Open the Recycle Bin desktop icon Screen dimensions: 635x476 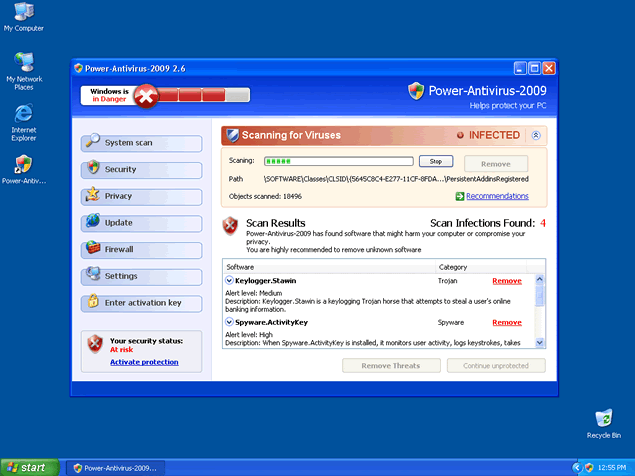coord(603,419)
